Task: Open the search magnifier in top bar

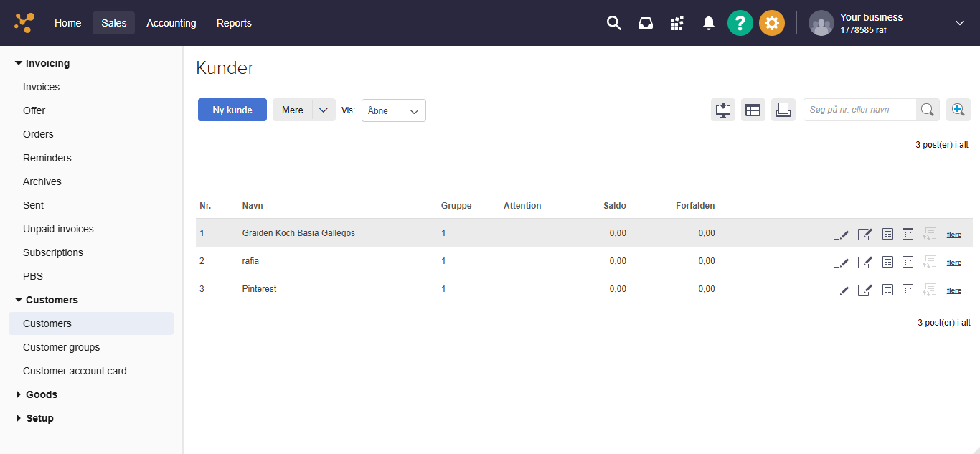Action: 613,23
